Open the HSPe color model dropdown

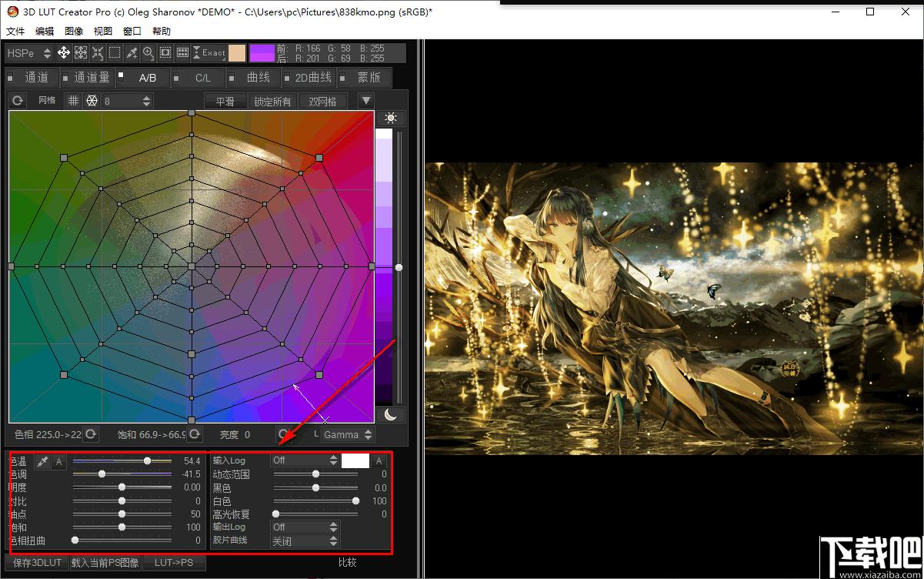click(x=29, y=52)
